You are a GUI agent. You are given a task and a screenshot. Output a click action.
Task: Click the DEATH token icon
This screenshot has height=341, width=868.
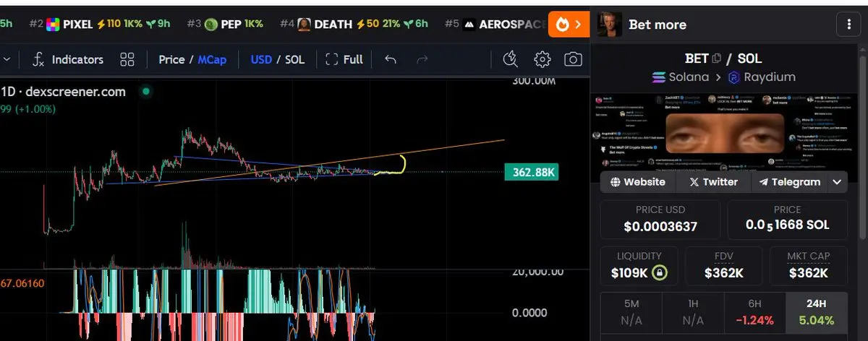click(x=305, y=25)
